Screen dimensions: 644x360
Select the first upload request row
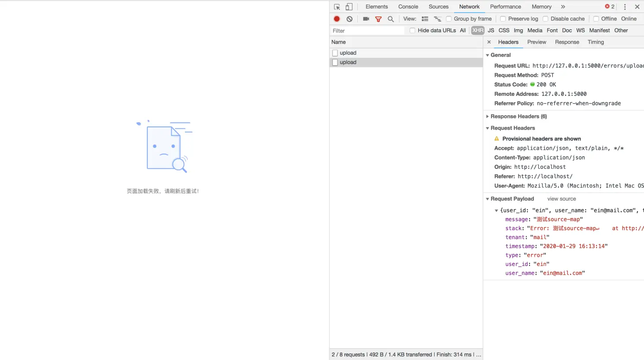pyautogui.click(x=406, y=53)
